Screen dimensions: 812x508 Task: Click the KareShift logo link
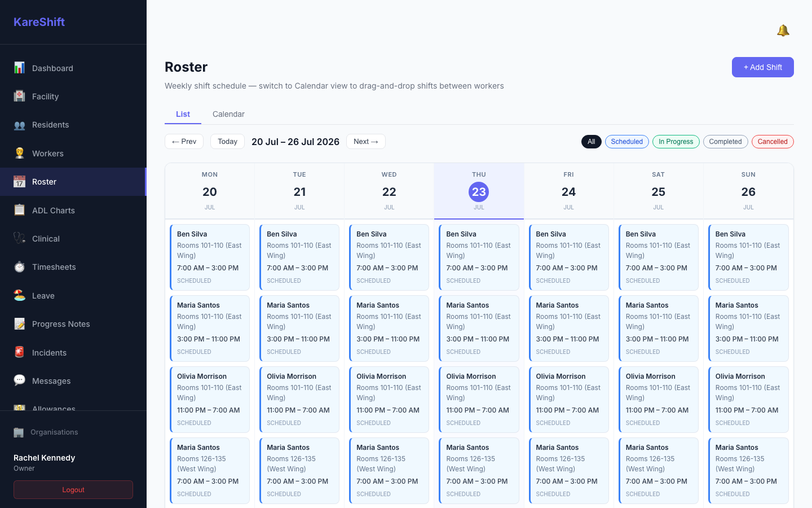point(39,22)
